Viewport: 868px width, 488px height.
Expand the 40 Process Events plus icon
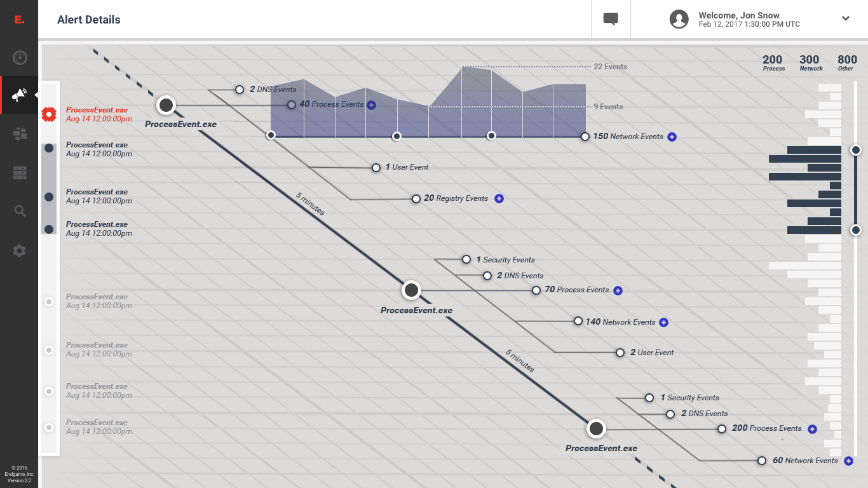[x=372, y=105]
